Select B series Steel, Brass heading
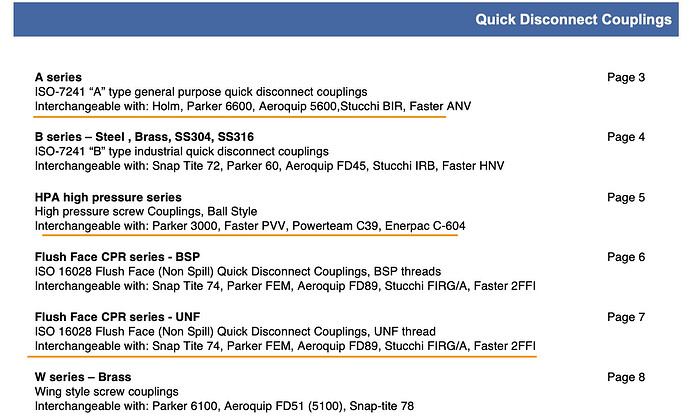Viewport: 690px width, 418px height. [x=144, y=137]
